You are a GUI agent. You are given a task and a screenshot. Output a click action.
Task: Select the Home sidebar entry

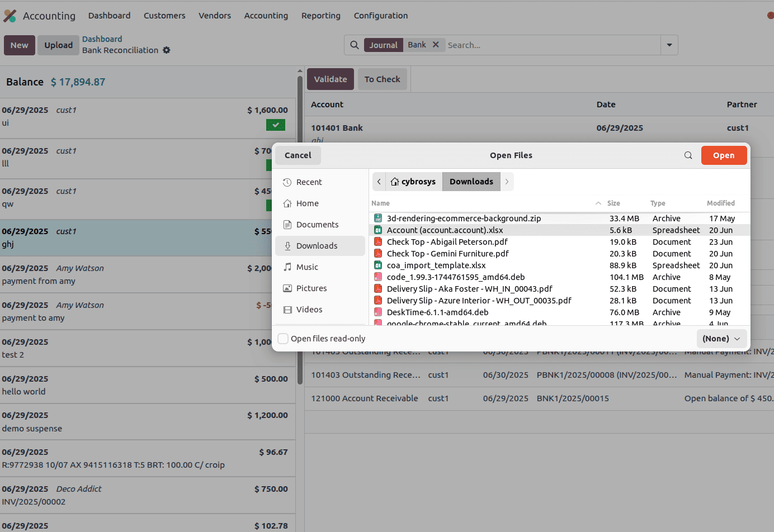coord(320,203)
